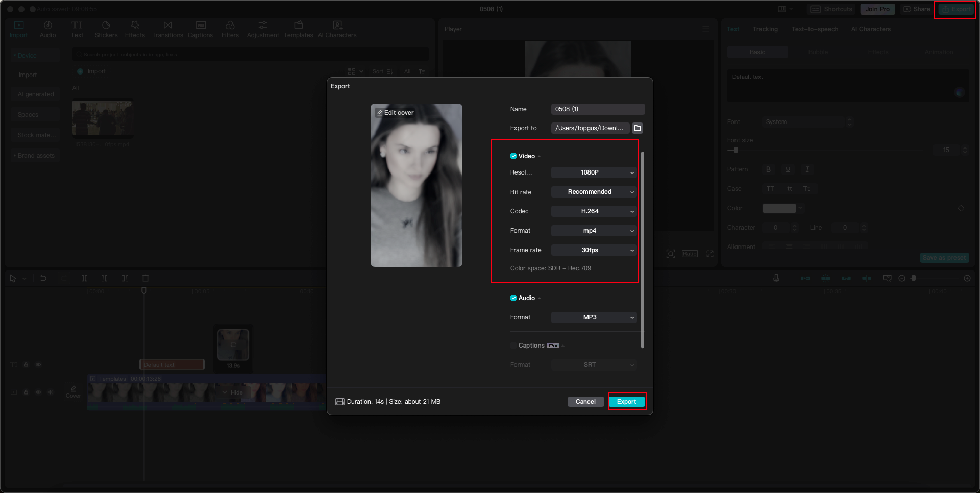The height and width of the screenshot is (493, 980).
Task: Open the Templates panel
Action: pyautogui.click(x=299, y=29)
